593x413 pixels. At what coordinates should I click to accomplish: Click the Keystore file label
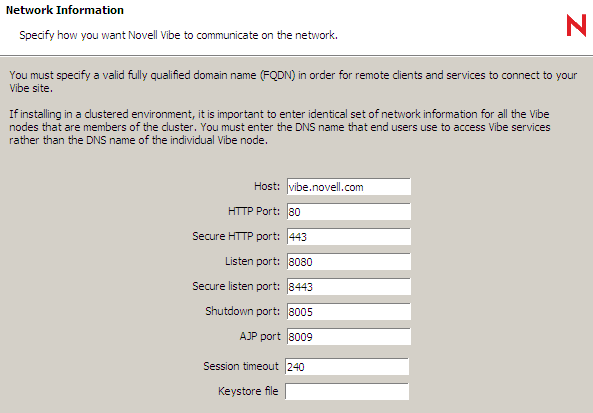click(248, 391)
